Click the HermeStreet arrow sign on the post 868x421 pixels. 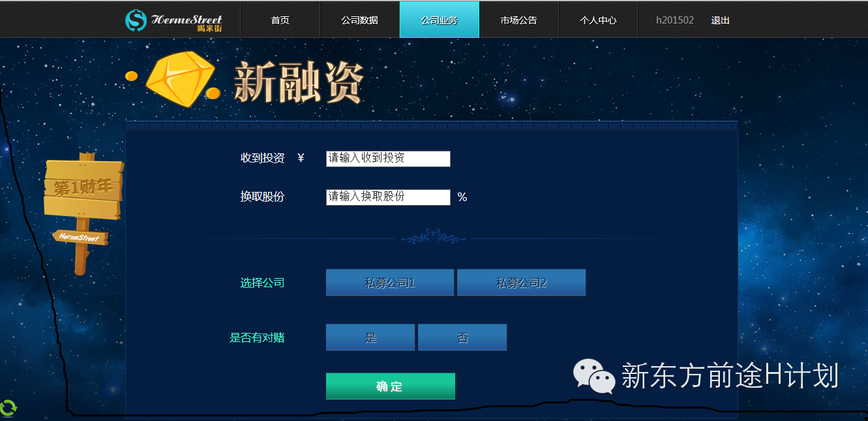point(80,237)
